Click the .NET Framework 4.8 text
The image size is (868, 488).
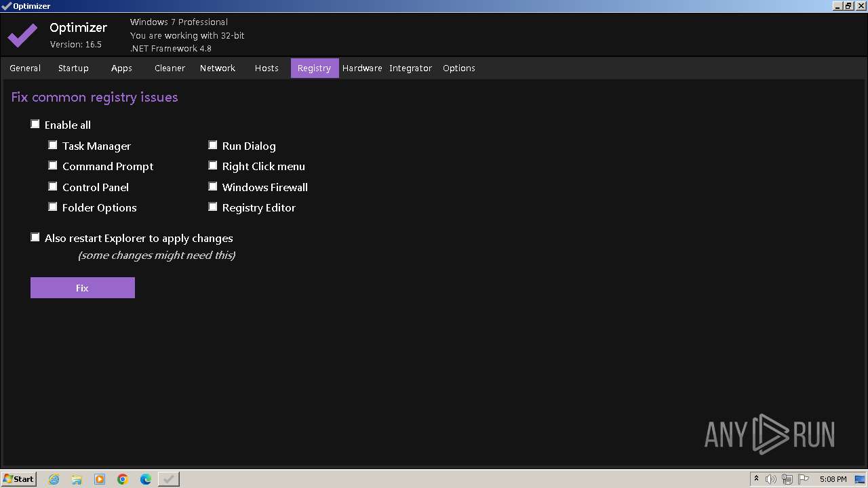pos(171,49)
